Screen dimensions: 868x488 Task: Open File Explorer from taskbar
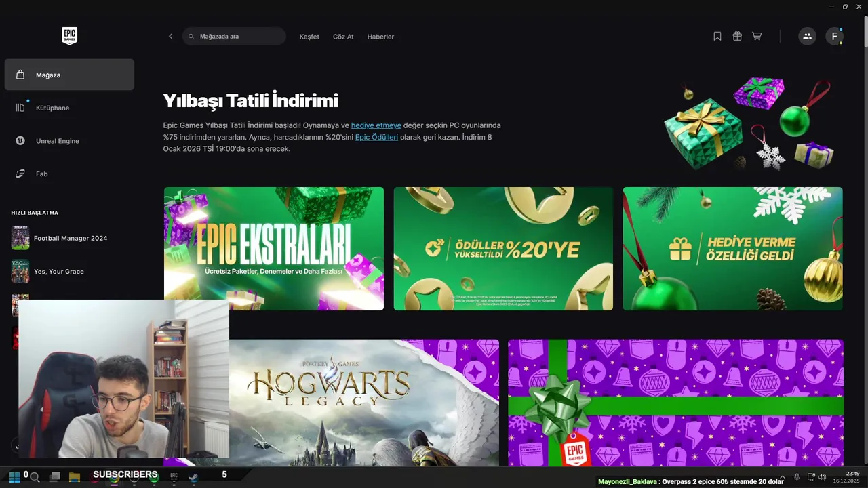coord(75,477)
